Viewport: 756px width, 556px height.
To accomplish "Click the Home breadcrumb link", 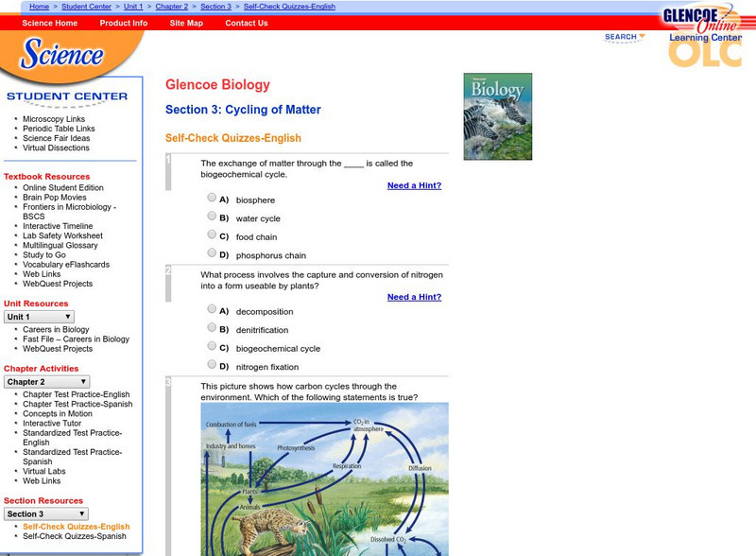I will click(x=39, y=7).
